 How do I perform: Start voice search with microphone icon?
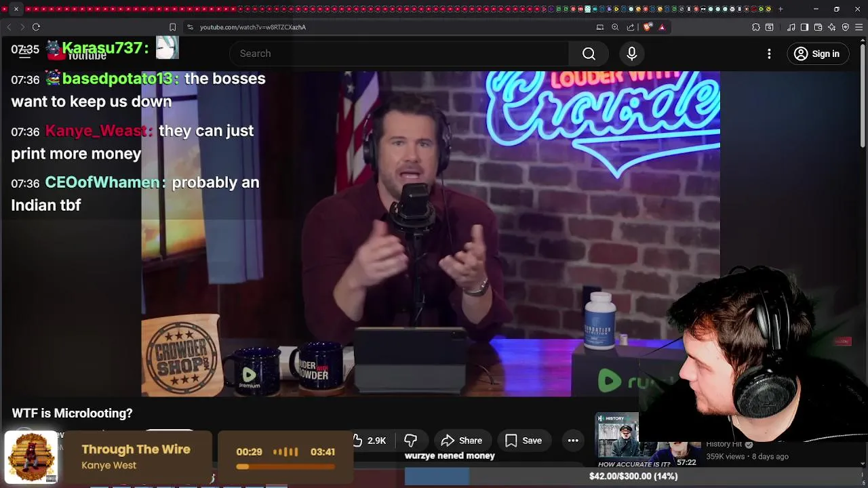click(x=631, y=54)
